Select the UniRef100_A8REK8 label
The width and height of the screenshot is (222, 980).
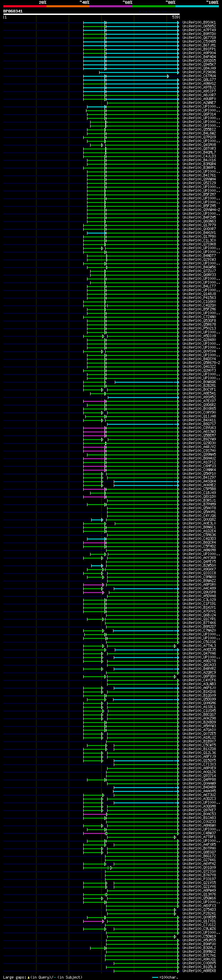pos(199,971)
